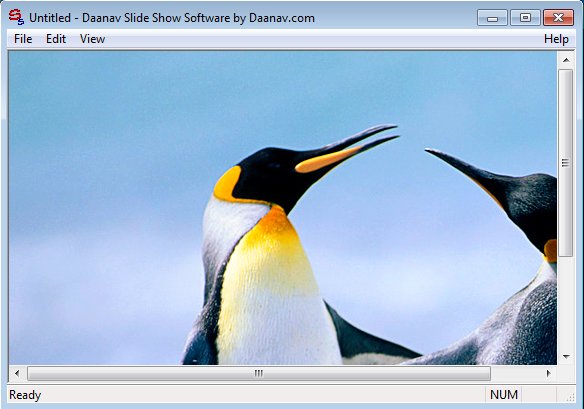Screen dimensions: 584x409
Task: Close the Daanav Slide Show window
Action: 558,18
